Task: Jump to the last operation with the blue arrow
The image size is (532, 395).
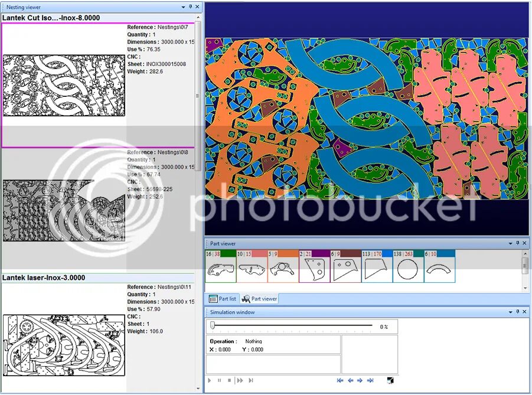Action: [370, 380]
